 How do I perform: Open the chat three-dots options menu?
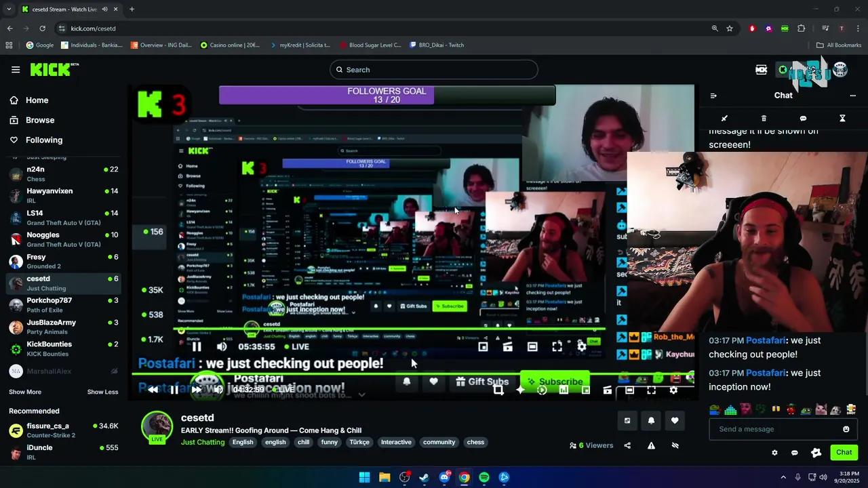852,96
